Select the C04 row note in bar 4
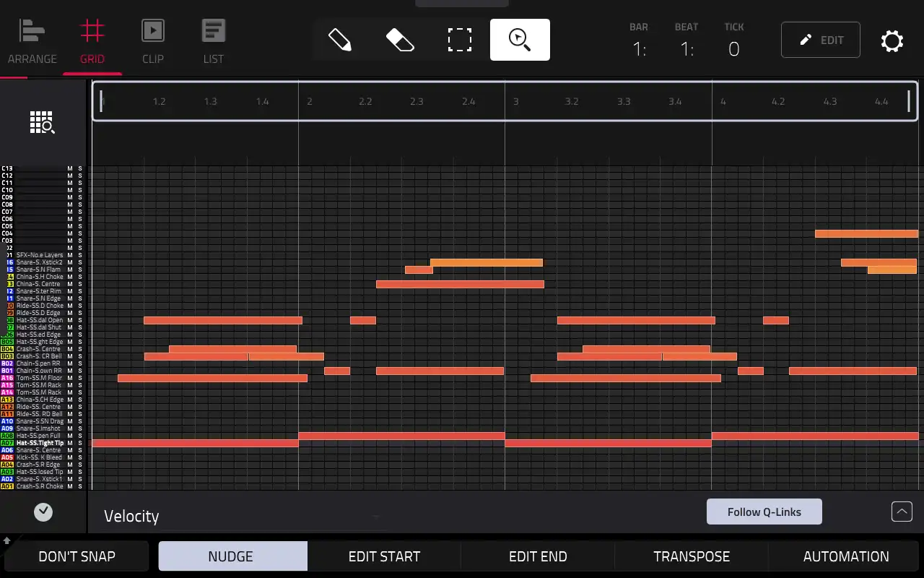The image size is (924, 578). (866, 233)
